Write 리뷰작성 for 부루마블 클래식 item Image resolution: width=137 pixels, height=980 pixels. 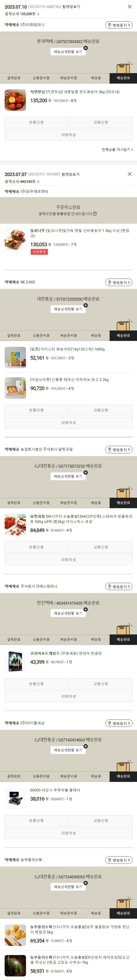pos(68,833)
